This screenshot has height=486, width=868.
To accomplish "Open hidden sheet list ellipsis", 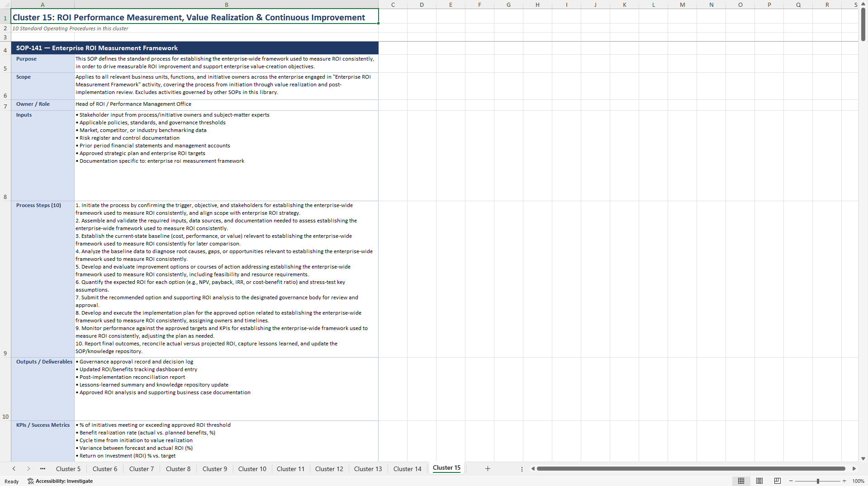I will (43, 469).
